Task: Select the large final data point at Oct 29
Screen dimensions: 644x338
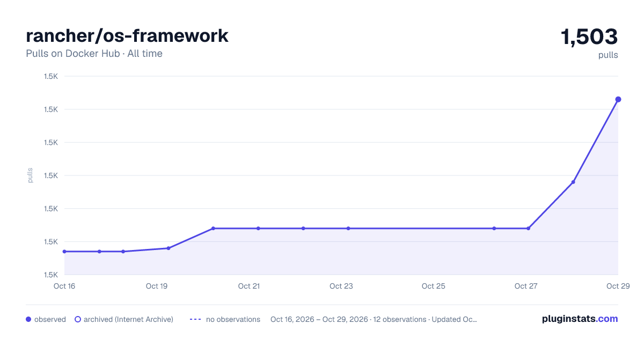Action: click(618, 99)
